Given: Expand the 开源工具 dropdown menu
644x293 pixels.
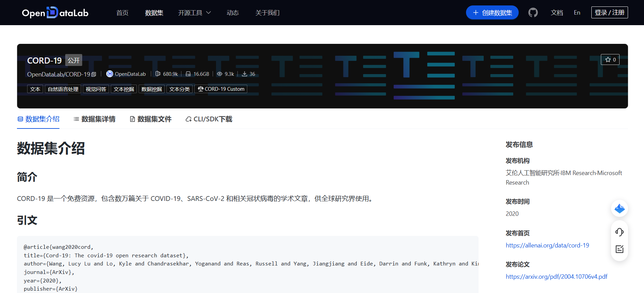Looking at the screenshot, I should (195, 13).
